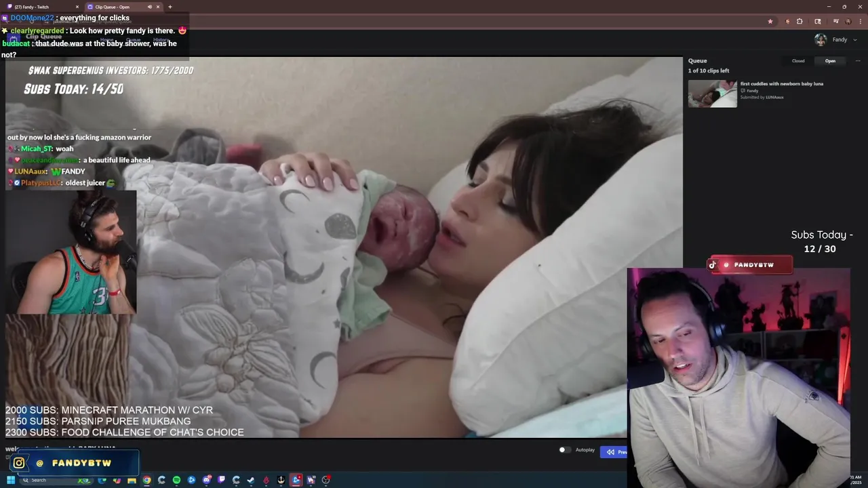Viewport: 868px width, 488px height.
Task: Open the browser extensions puzzle icon
Action: point(800,22)
